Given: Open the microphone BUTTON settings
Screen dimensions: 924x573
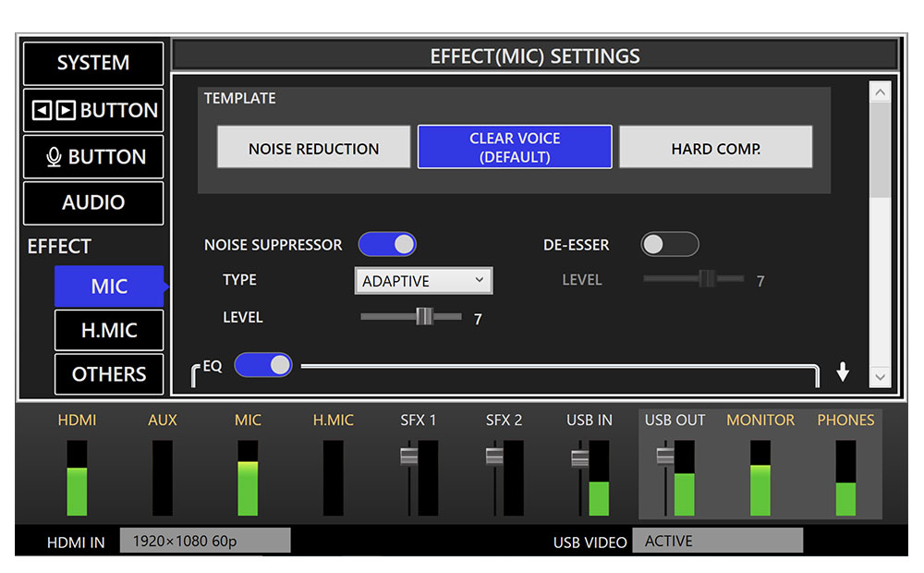Looking at the screenshot, I should point(93,156).
